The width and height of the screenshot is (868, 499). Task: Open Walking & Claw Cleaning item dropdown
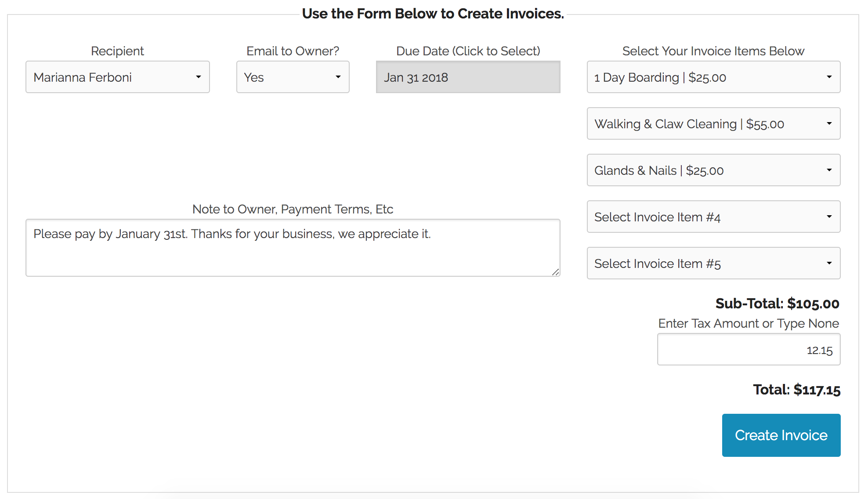pos(703,124)
